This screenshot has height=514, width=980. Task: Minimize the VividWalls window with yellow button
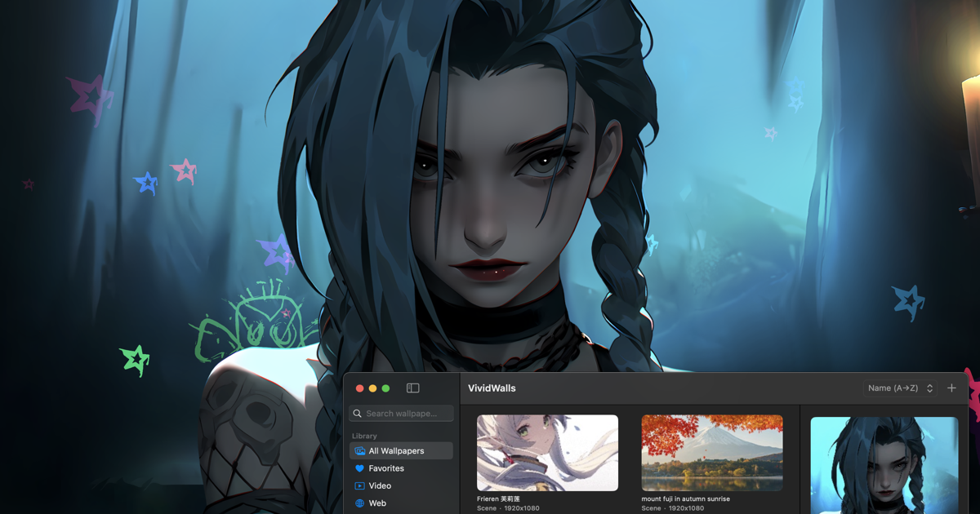372,388
